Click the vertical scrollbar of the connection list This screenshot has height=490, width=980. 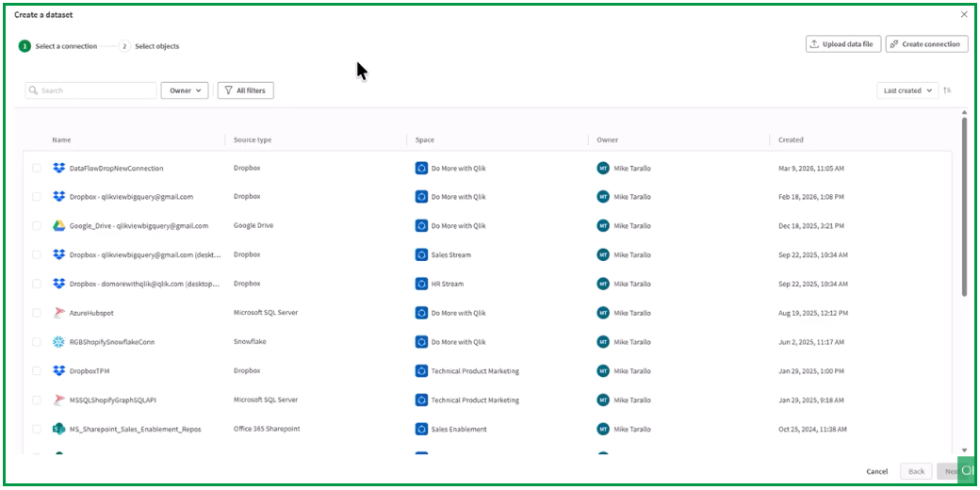(x=964, y=207)
